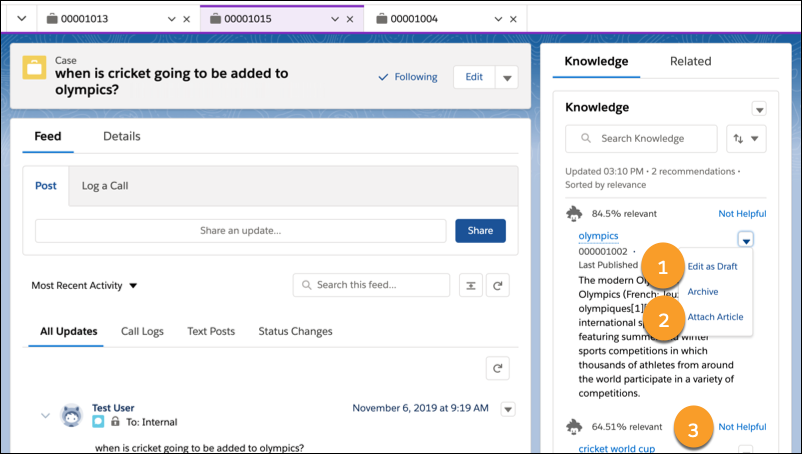802x454 pixels.
Task: Open the cricket world cup article
Action: coord(616,448)
